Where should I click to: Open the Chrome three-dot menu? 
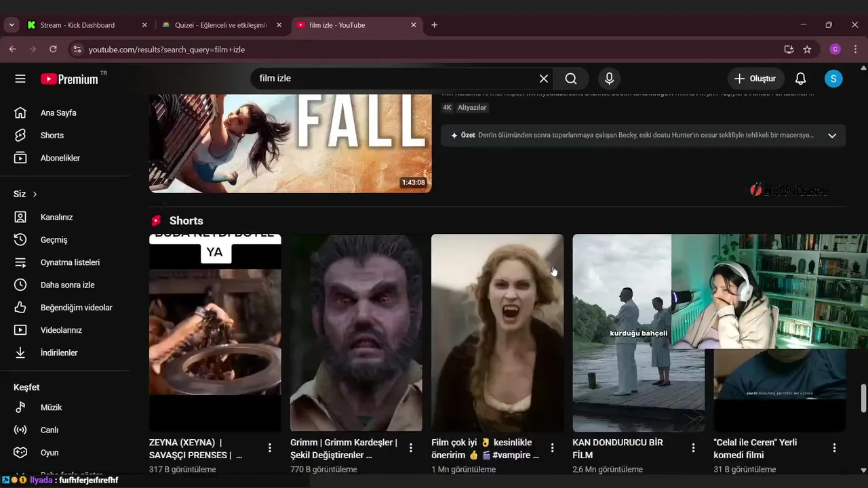pyautogui.click(x=856, y=49)
